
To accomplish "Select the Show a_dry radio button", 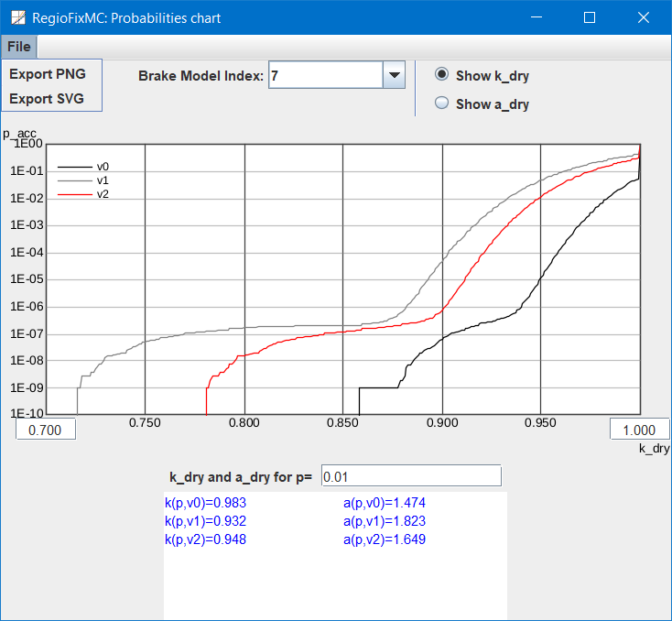I will point(442,103).
